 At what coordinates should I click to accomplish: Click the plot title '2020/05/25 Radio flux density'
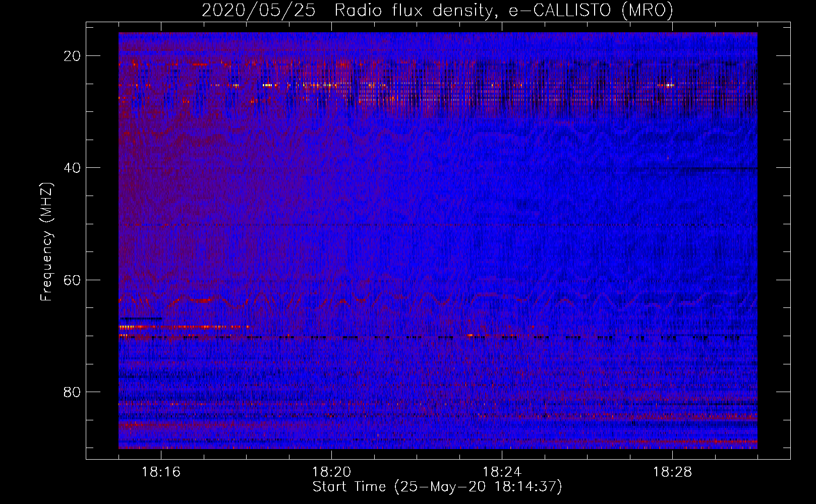coord(347,11)
